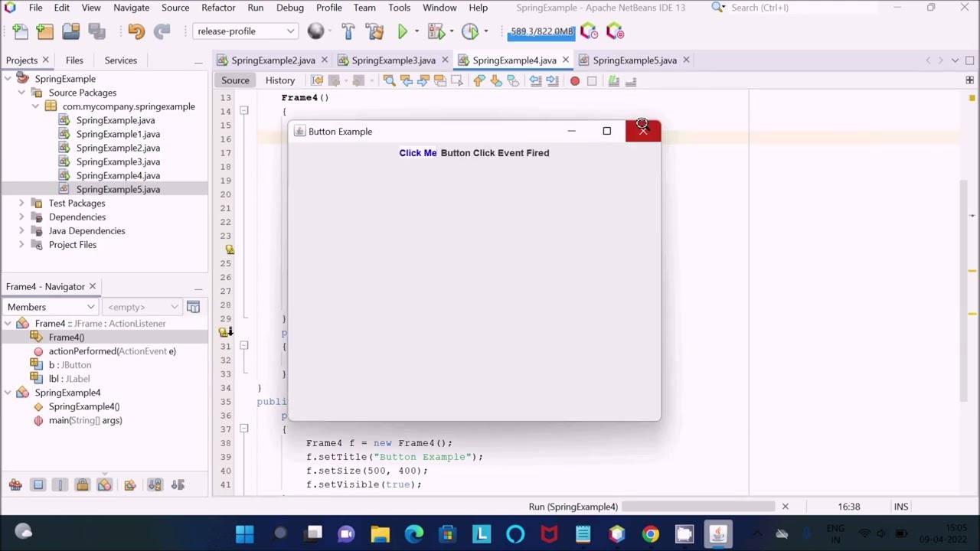
Task: Toggle Show Static Members in Navigator
Action: (x=60, y=484)
